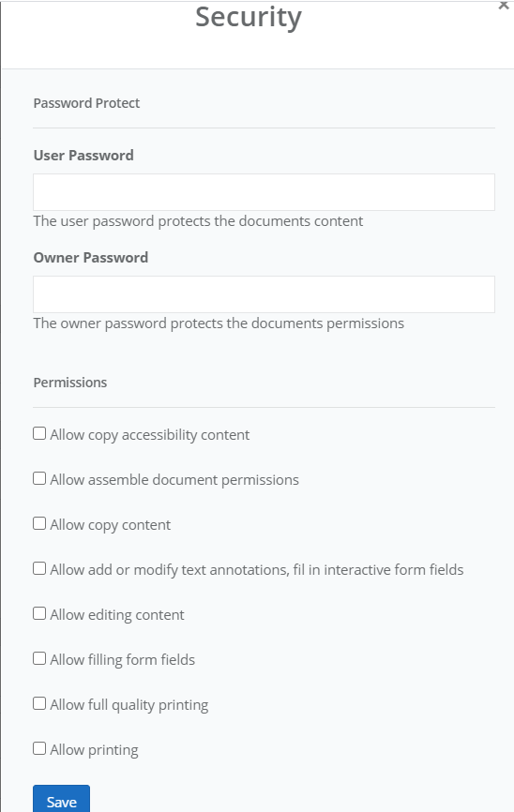This screenshot has width=514, height=812.
Task: Save the security settings
Action: pyautogui.click(x=61, y=800)
